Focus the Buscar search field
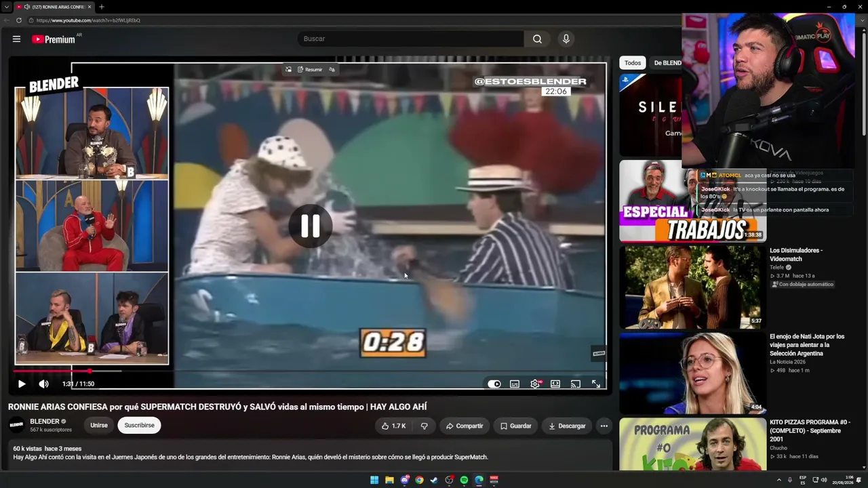The width and height of the screenshot is (868, 488). 410,39
